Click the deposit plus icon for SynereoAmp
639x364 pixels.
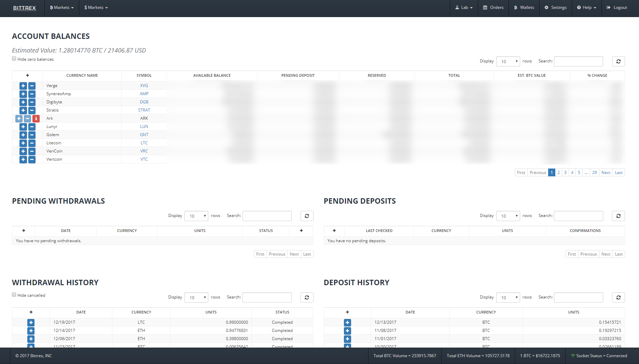pyautogui.click(x=23, y=94)
